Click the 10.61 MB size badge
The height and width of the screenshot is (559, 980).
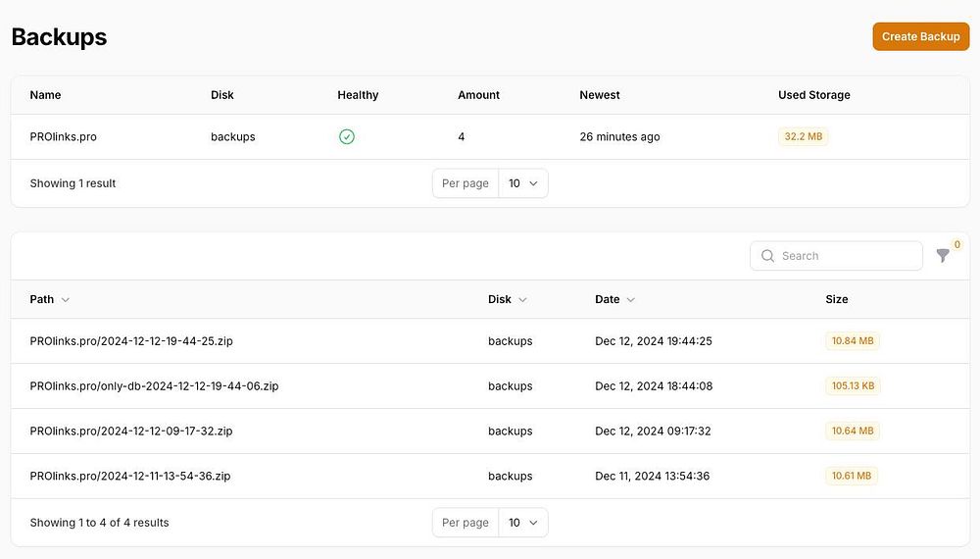click(x=851, y=477)
